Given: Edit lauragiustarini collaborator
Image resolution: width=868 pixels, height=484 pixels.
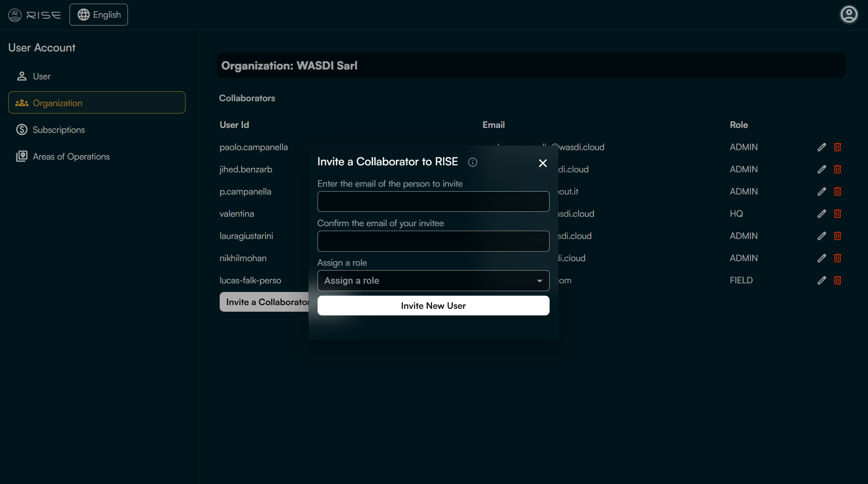Looking at the screenshot, I should point(822,236).
